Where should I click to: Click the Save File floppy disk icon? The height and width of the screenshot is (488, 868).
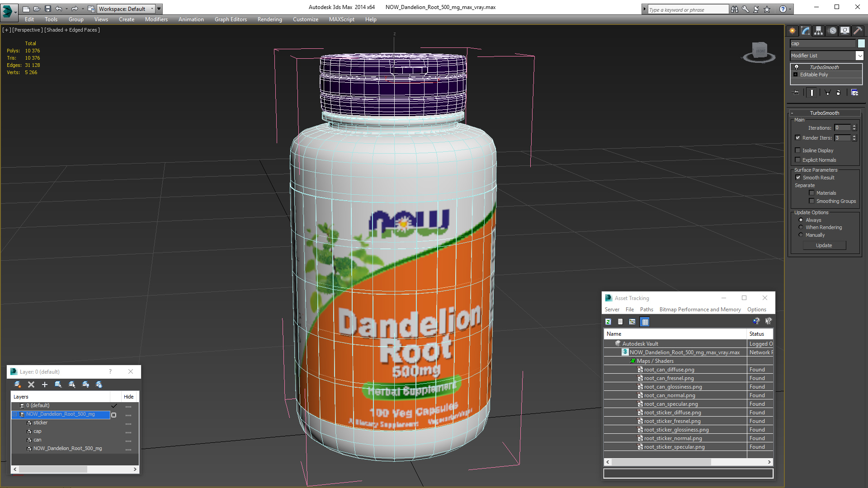tap(48, 9)
